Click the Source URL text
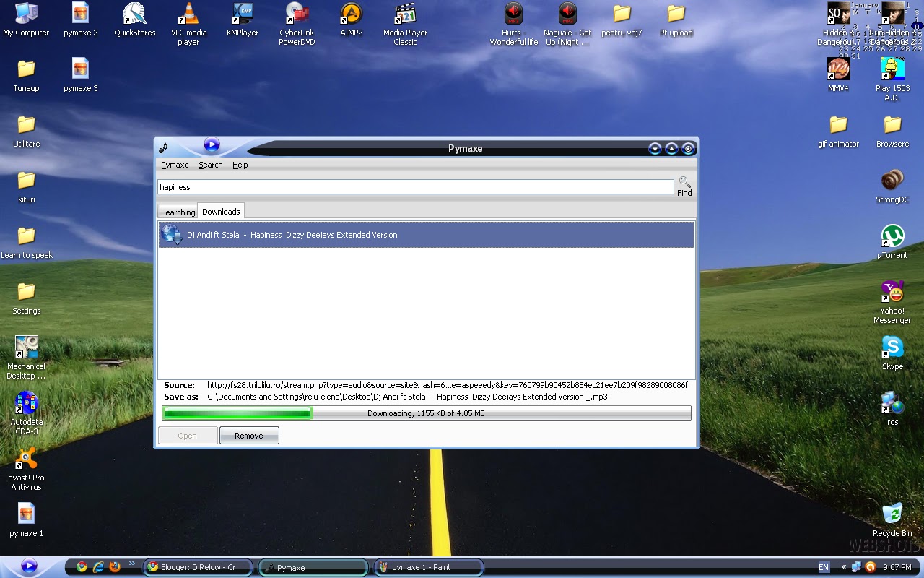 [x=448, y=385]
